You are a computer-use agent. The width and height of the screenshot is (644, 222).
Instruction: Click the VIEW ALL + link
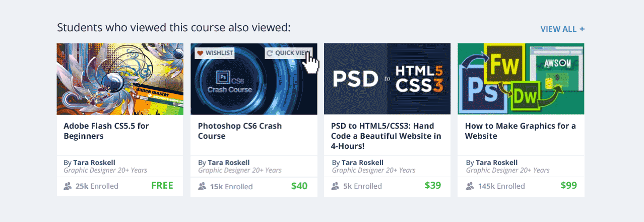(x=562, y=29)
